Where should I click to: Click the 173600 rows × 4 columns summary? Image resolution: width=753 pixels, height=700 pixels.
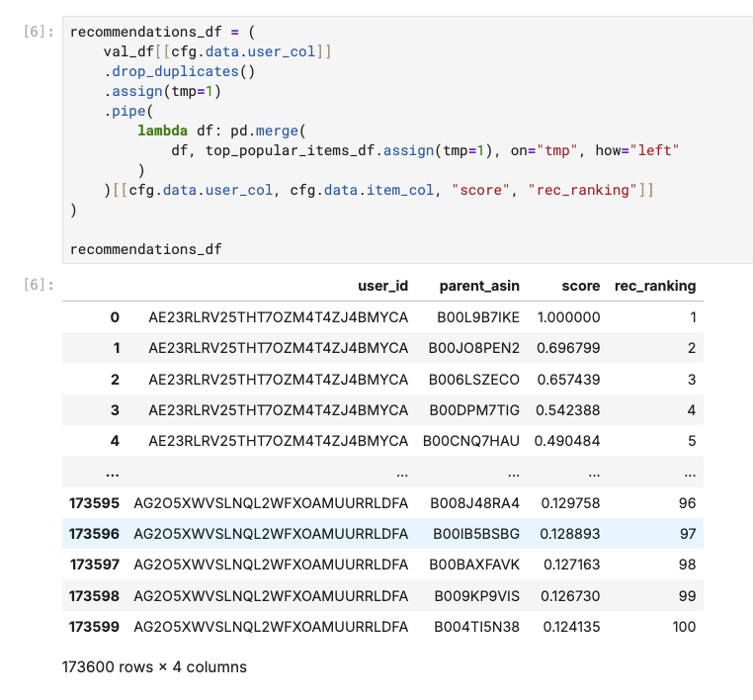click(x=154, y=666)
